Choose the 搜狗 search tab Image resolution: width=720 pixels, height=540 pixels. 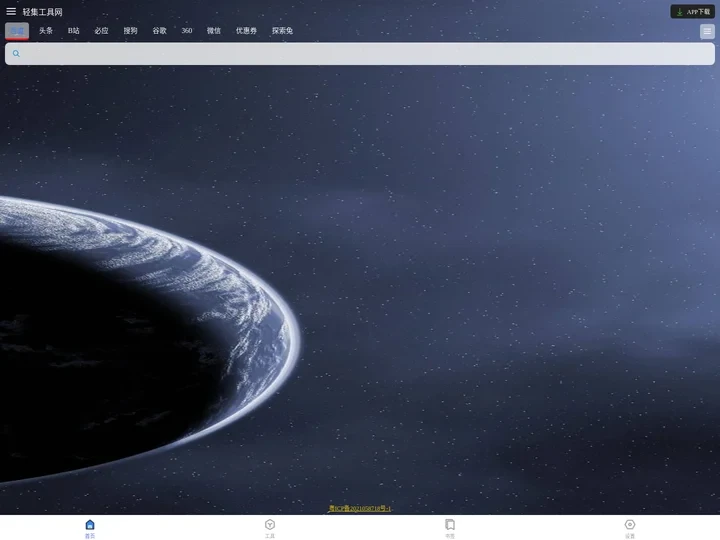pos(130,31)
